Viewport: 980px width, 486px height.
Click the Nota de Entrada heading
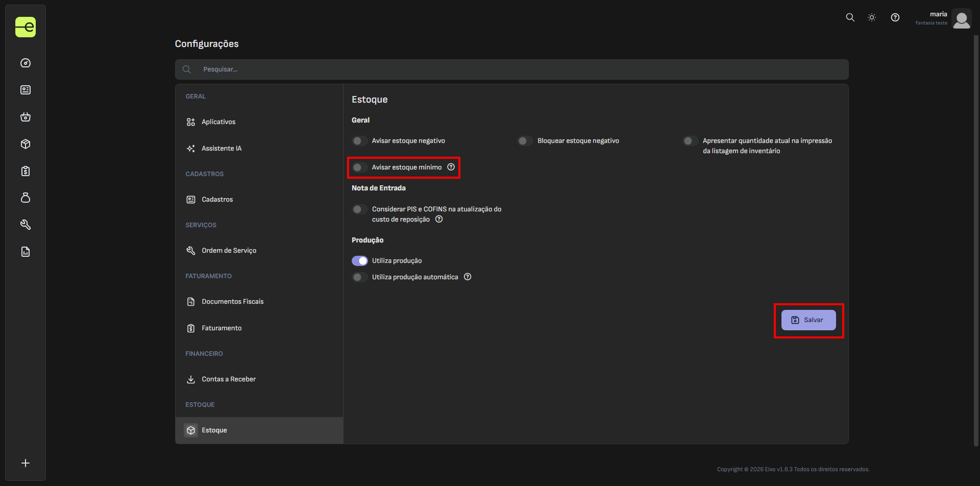pos(379,188)
